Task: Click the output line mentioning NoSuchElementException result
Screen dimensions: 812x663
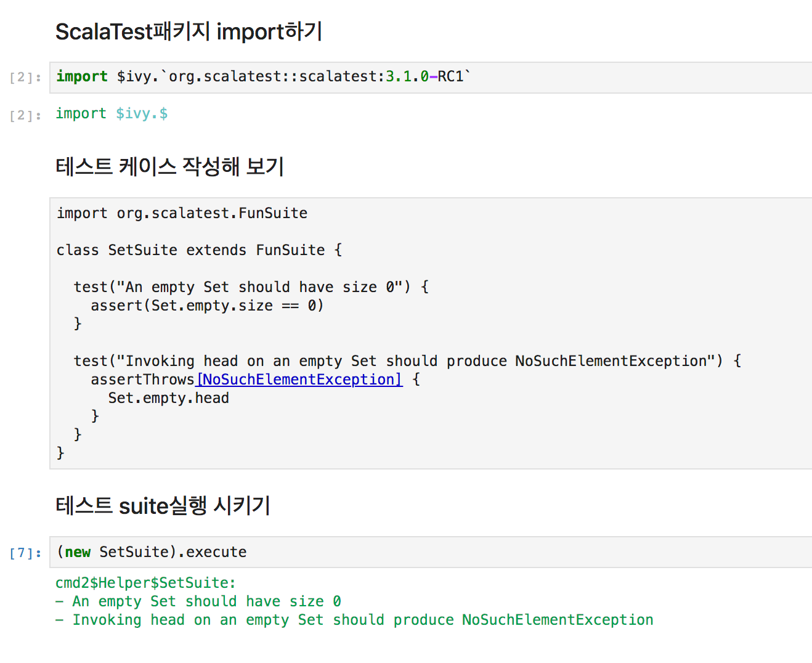Action: point(354,620)
